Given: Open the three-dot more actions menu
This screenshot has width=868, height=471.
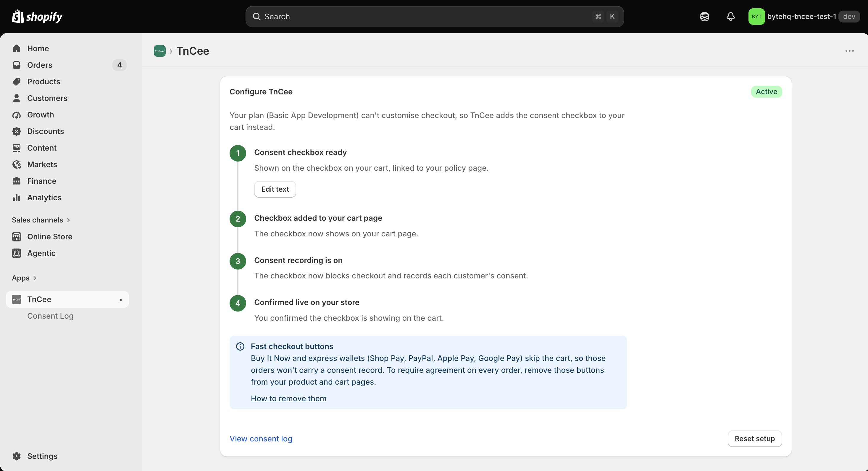Looking at the screenshot, I should point(849,51).
